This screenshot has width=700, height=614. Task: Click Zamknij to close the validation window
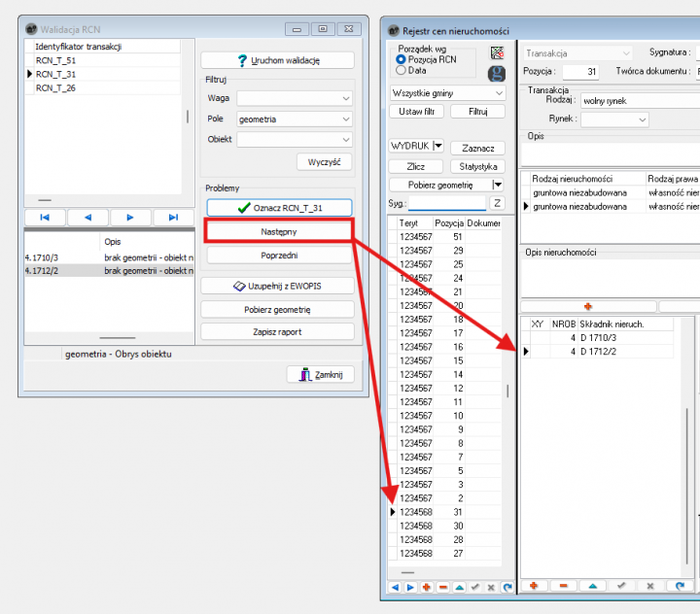point(321,374)
